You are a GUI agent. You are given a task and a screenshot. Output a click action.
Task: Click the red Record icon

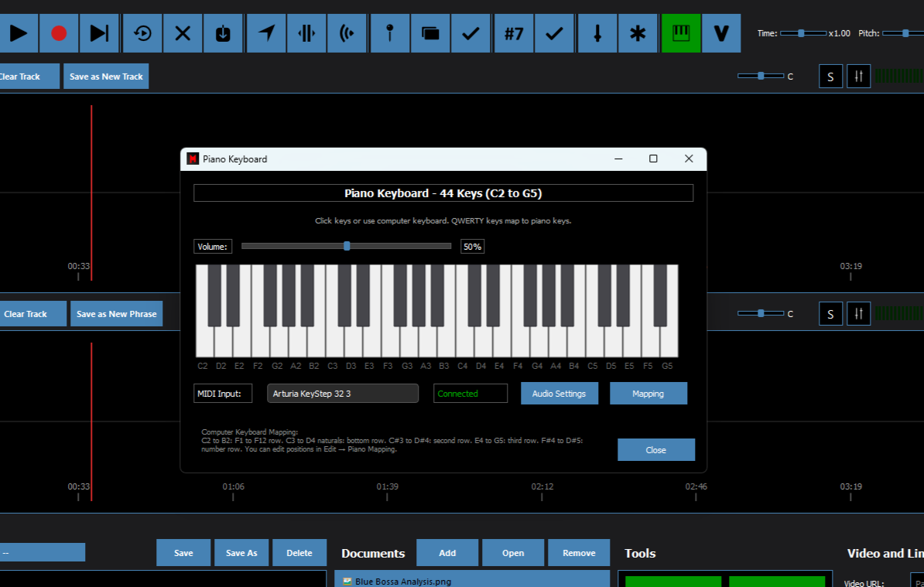(59, 32)
